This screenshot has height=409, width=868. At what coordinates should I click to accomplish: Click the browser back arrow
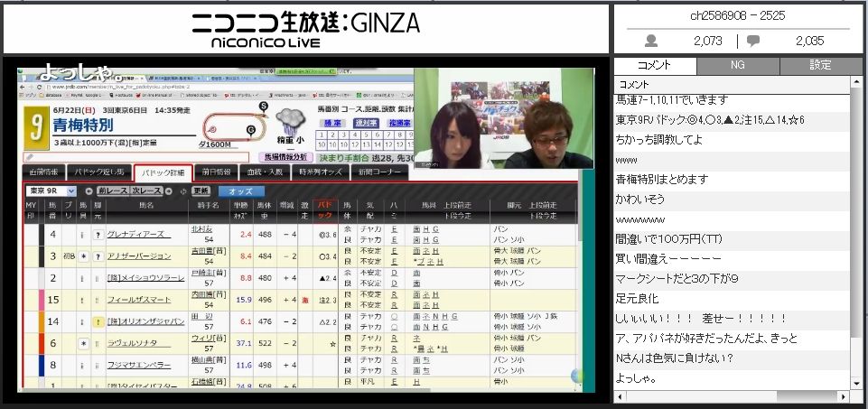(22, 87)
